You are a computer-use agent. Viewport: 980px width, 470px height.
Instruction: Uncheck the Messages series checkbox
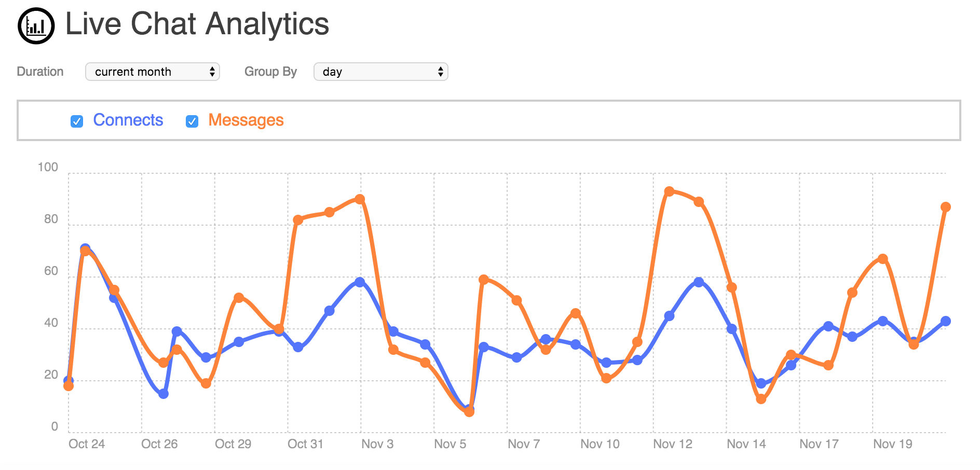point(192,121)
